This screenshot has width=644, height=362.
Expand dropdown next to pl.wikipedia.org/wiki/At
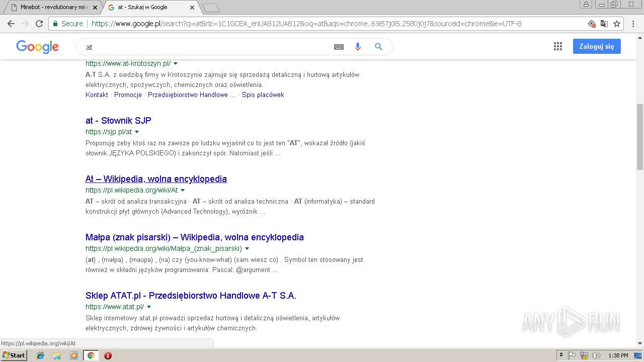183,191
